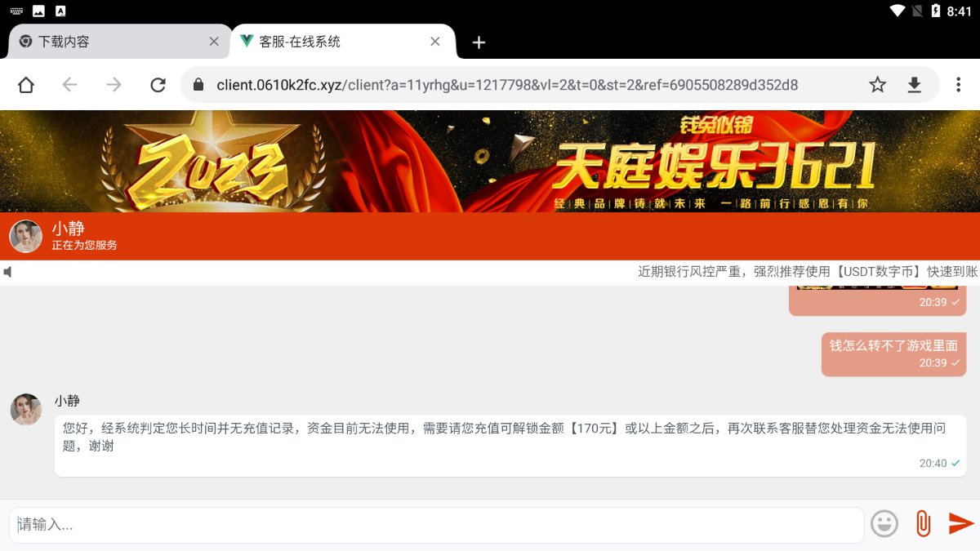Reload the page with refresh icon
This screenshot has height=551, width=980.
tap(158, 85)
